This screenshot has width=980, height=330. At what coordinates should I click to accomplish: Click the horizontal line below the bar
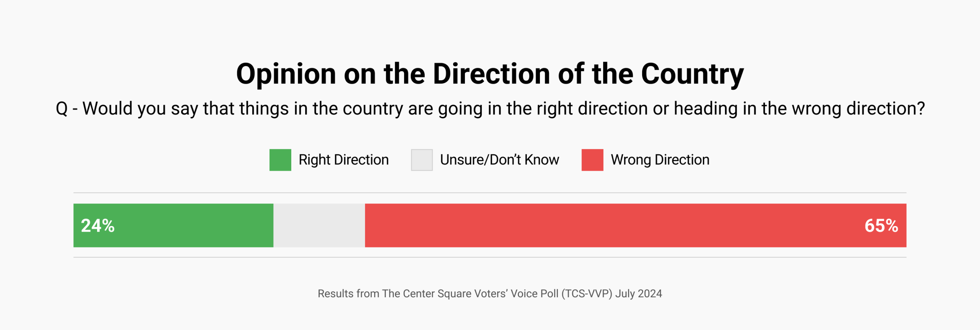489,257
